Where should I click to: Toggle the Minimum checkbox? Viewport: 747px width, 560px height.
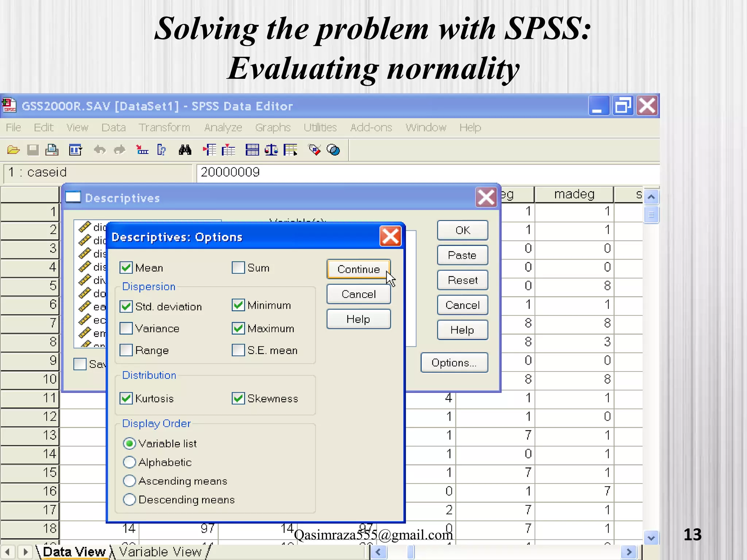tap(238, 305)
